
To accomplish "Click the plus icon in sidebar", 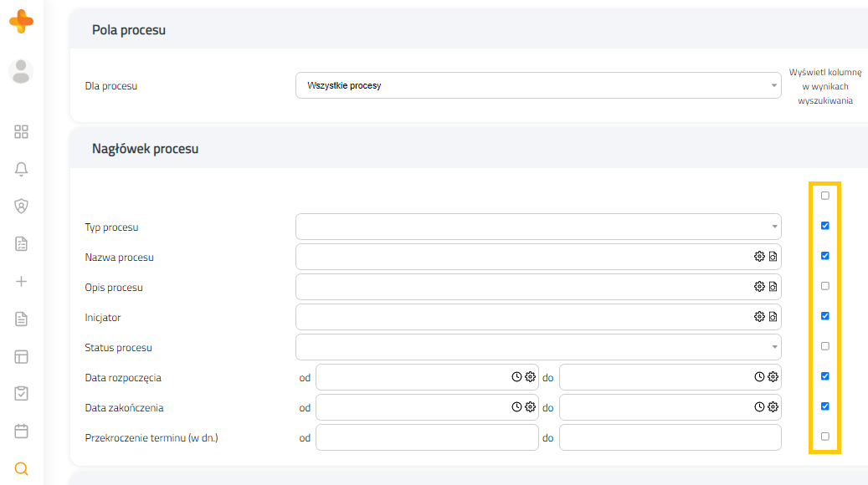I will [21, 282].
